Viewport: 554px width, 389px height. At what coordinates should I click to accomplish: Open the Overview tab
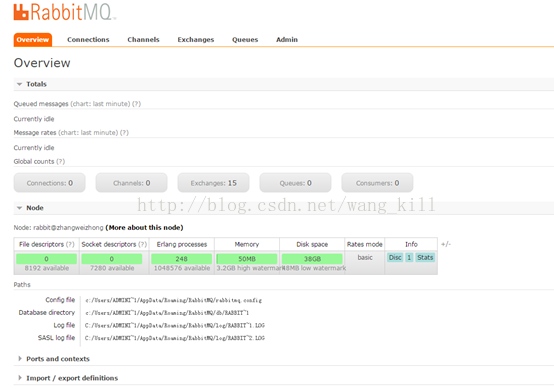[x=33, y=40]
